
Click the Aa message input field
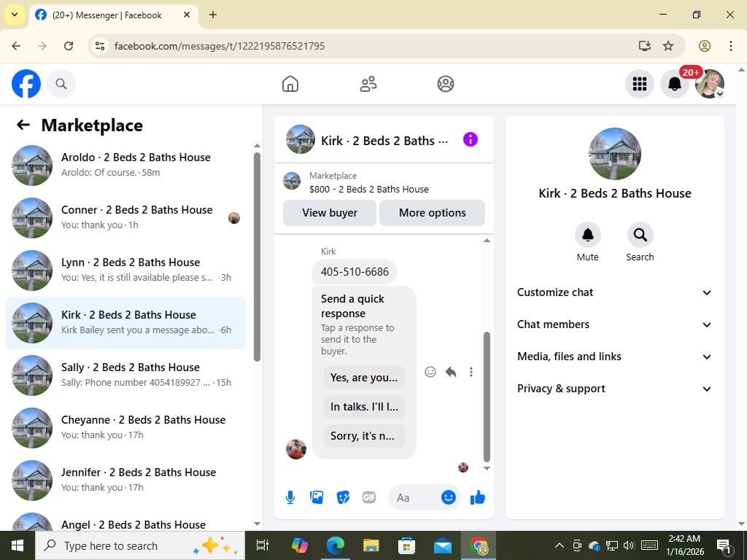click(412, 497)
